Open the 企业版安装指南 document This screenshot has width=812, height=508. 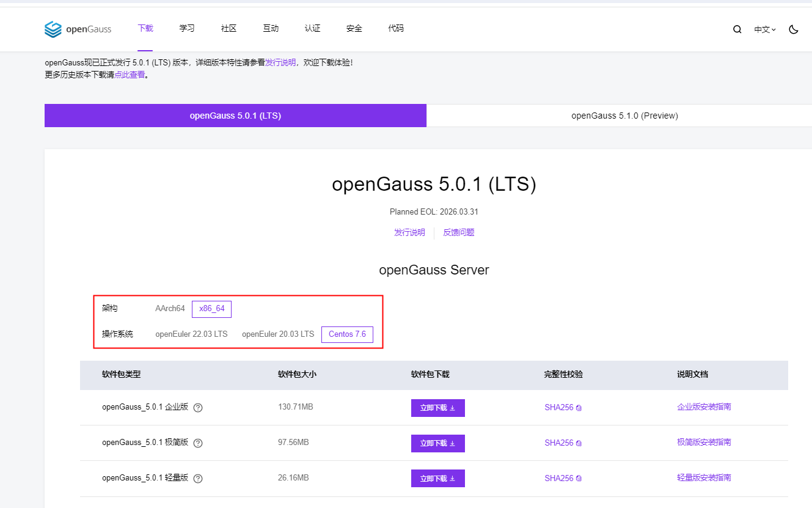[x=704, y=407]
